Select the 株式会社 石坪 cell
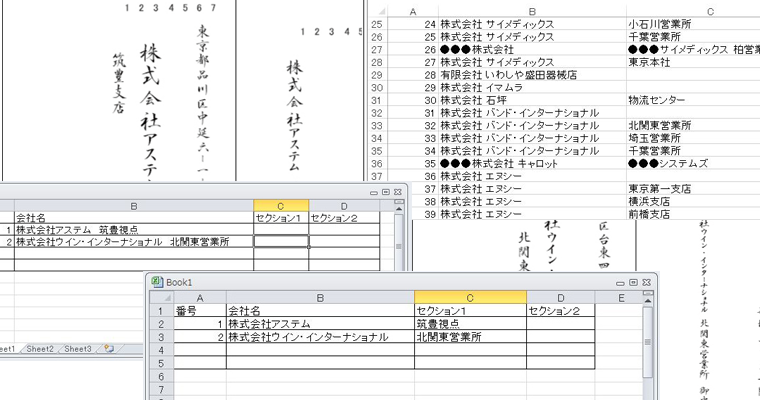760x400 pixels. (x=532, y=100)
